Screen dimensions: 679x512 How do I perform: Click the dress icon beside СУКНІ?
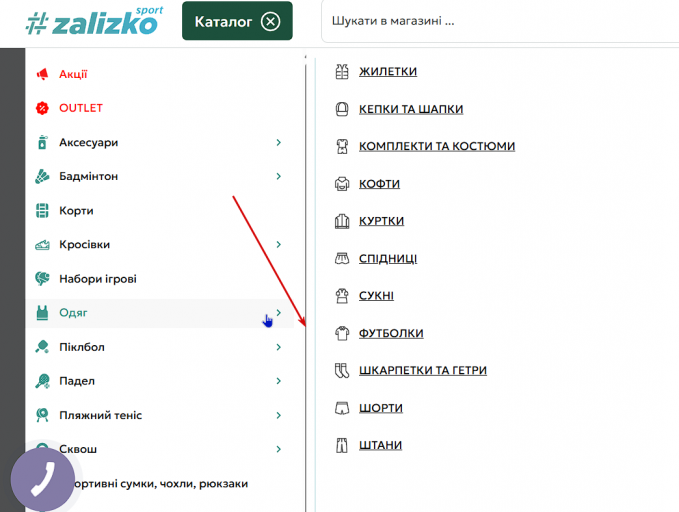[342, 296]
